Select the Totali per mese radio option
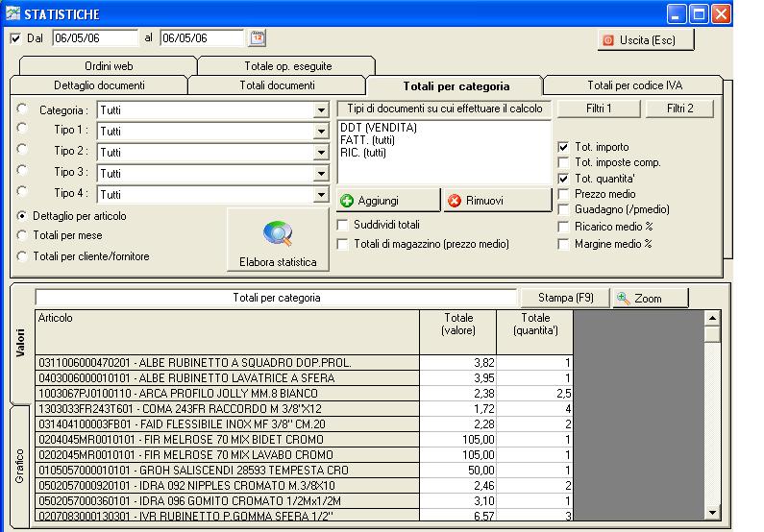 coord(22,235)
